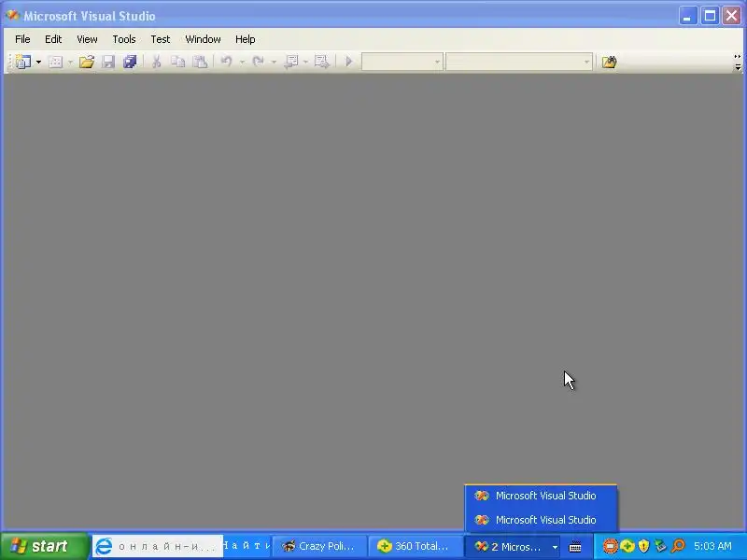Click the Open File folder icon
747x560 pixels.
click(87, 62)
